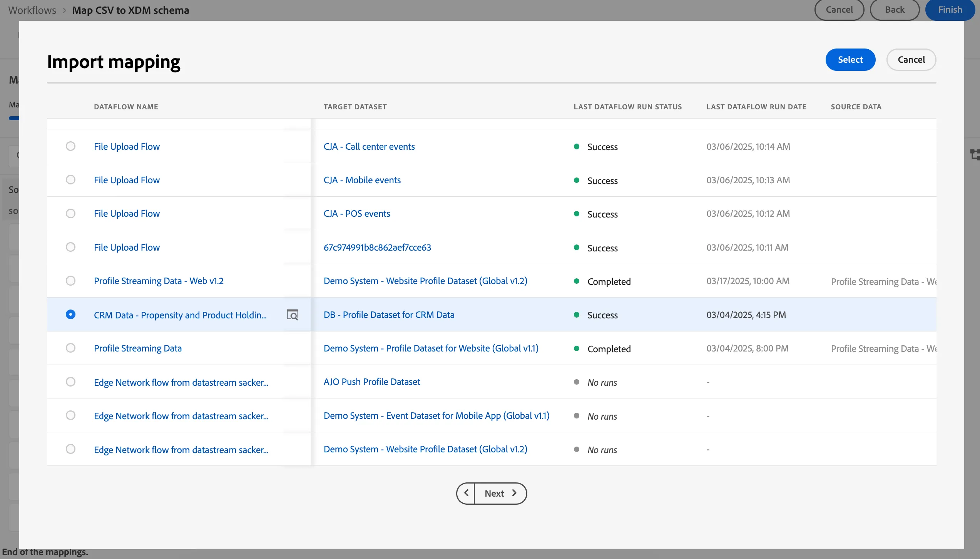Screen dimensions: 980x559
Task: Click Source Data column header
Action: tap(856, 107)
